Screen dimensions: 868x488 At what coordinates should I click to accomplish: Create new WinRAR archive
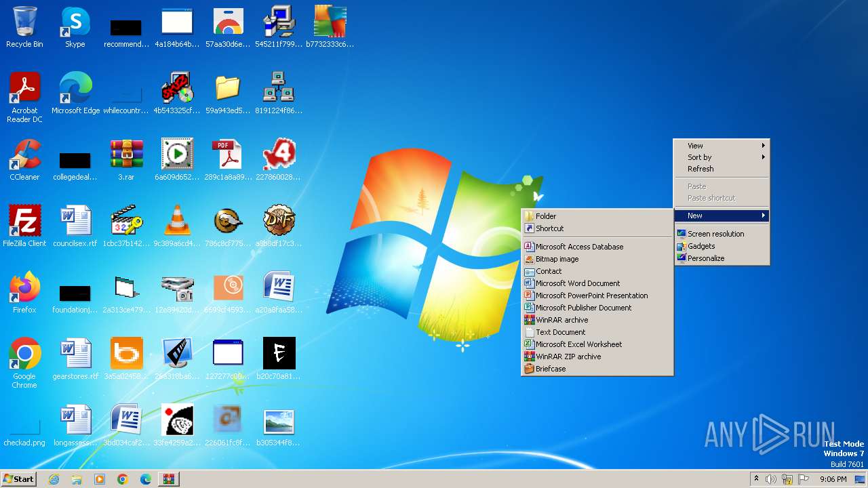pyautogui.click(x=597, y=320)
